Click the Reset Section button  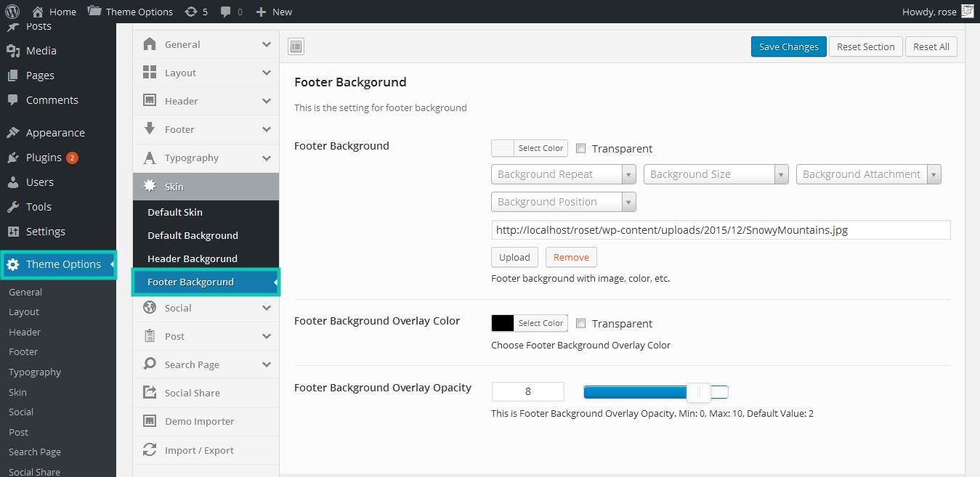point(866,46)
